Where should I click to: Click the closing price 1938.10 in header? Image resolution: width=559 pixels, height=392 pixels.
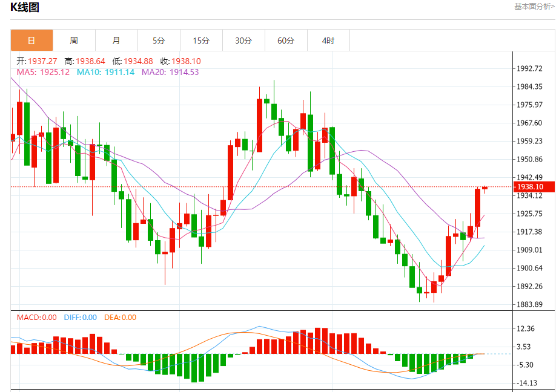click(x=186, y=61)
